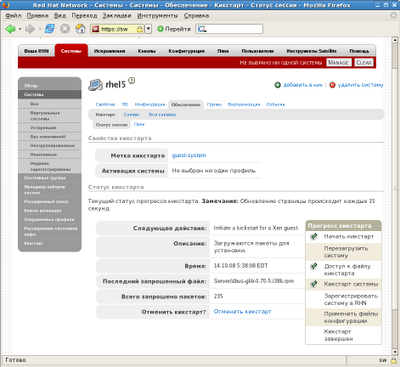Click the site favicon in address bar
Screen dimensions: 400x367
[x=96, y=29]
